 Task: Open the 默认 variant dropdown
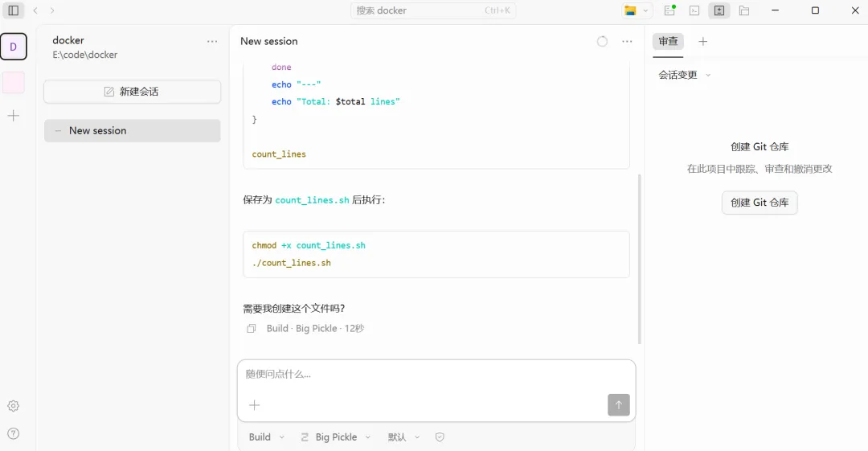403,437
